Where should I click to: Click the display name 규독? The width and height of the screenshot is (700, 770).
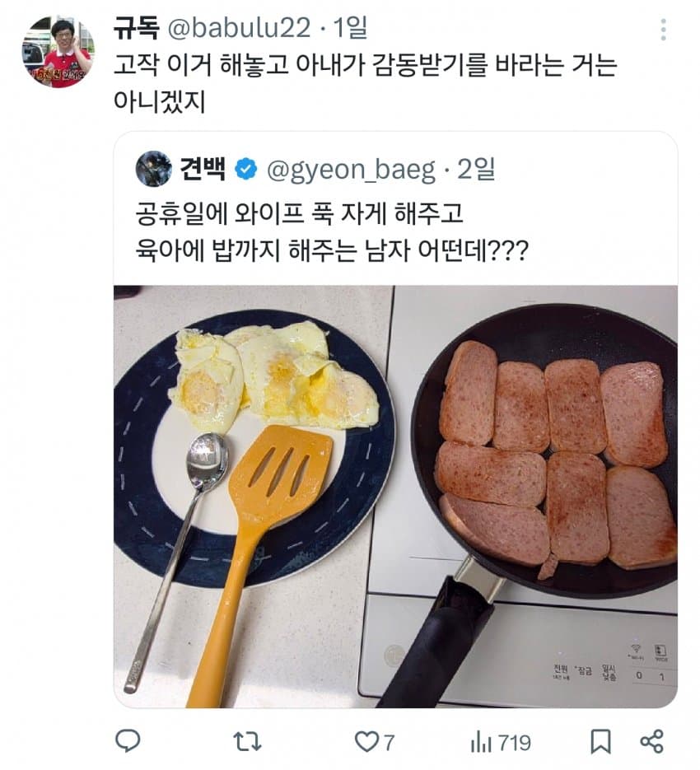click(x=137, y=29)
